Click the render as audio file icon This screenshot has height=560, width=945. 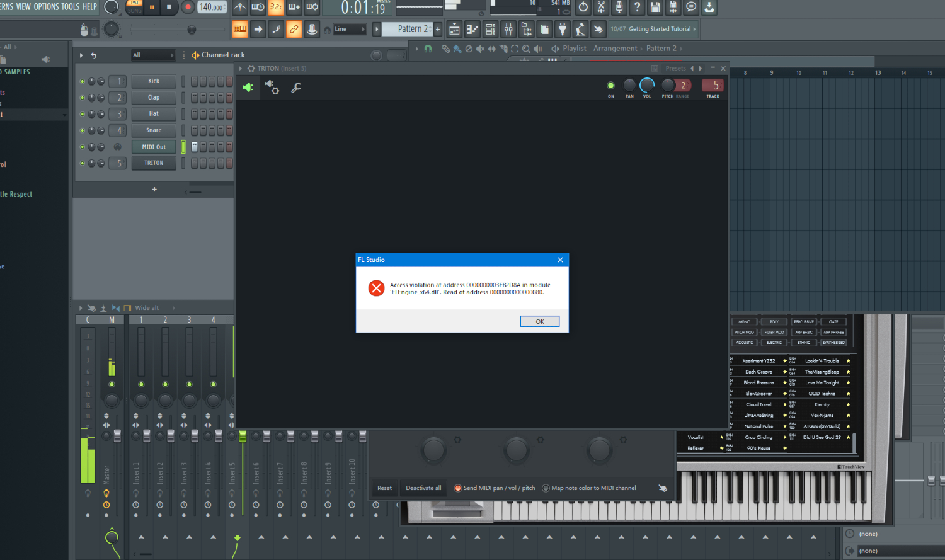click(673, 8)
